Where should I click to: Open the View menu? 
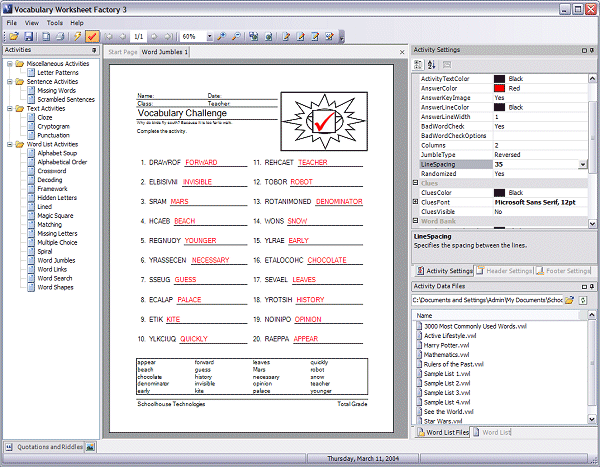(32, 23)
